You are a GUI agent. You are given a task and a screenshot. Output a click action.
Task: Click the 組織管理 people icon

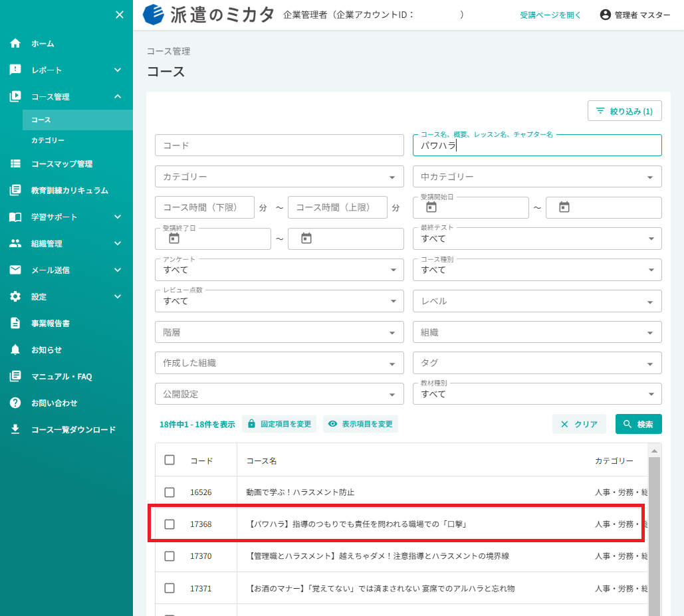(x=15, y=243)
